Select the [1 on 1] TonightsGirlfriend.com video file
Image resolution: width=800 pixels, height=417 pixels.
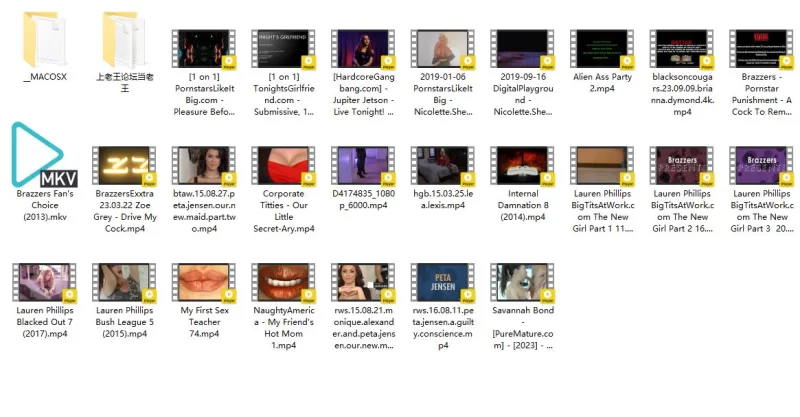pyautogui.click(x=284, y=49)
